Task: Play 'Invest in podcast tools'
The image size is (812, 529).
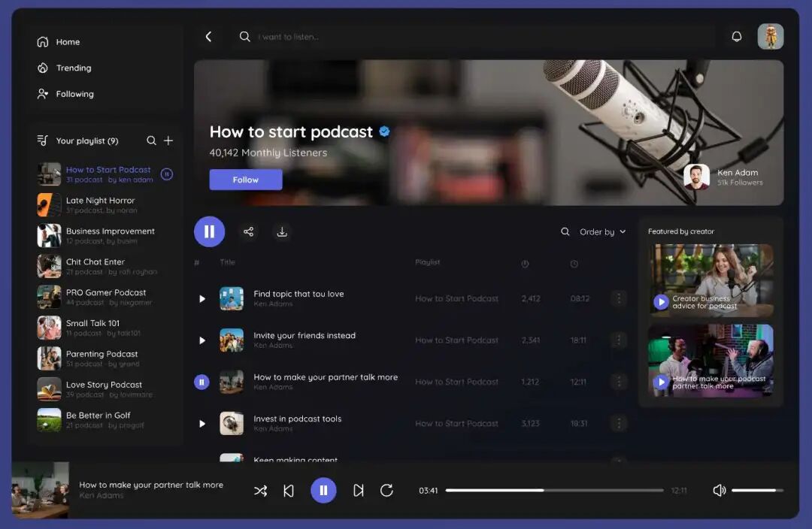Action: pos(202,423)
